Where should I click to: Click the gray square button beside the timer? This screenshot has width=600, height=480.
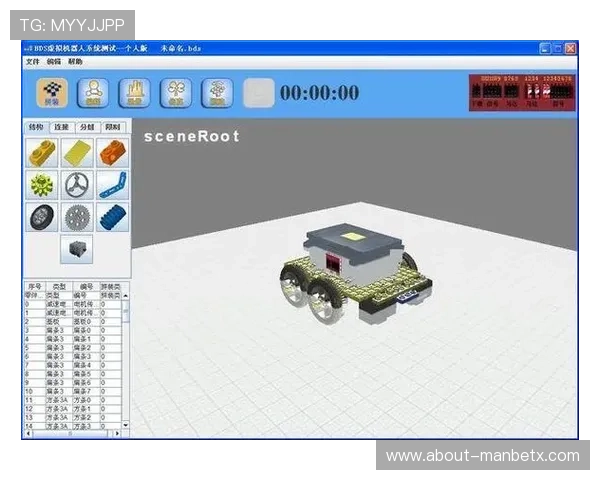tap(258, 92)
